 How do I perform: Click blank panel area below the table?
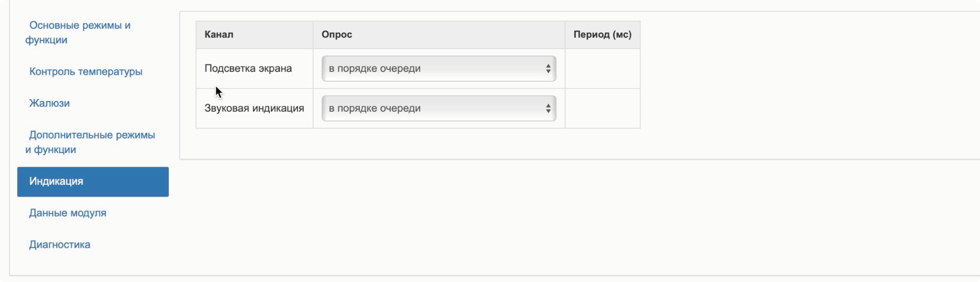tap(418, 144)
